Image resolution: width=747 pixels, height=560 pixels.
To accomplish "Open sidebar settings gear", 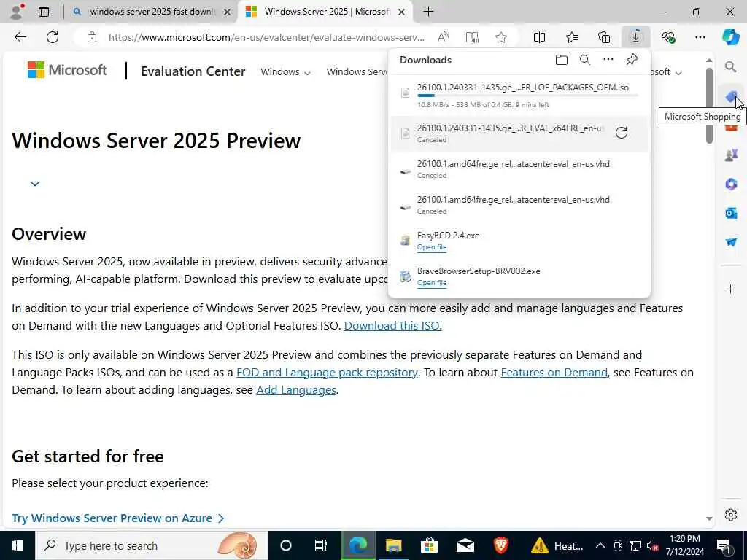I will click(731, 515).
